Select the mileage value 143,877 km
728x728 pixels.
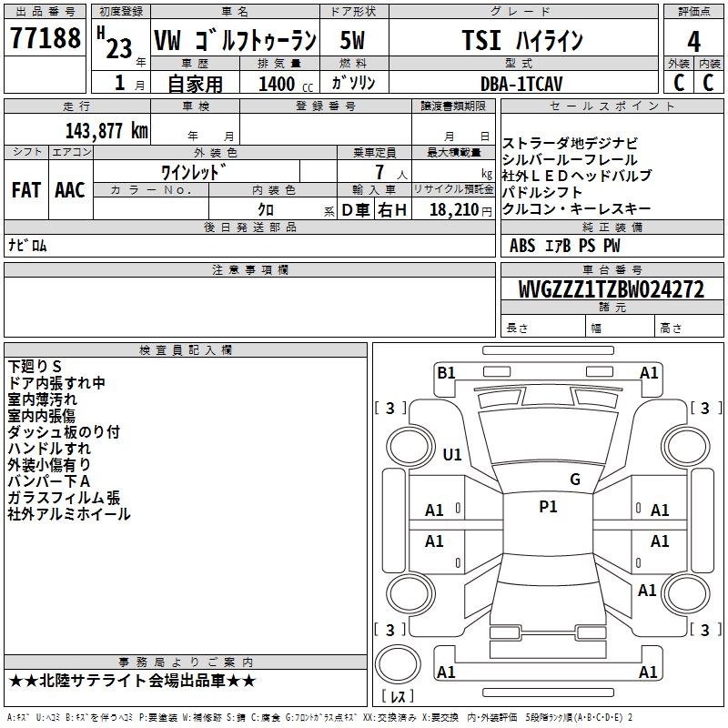tap(106, 130)
